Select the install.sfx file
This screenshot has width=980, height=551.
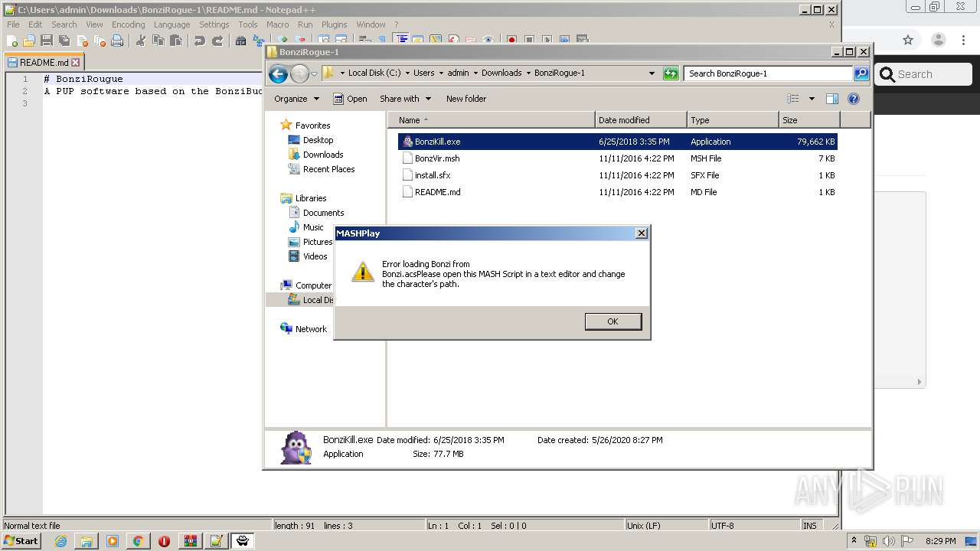pos(617,175)
